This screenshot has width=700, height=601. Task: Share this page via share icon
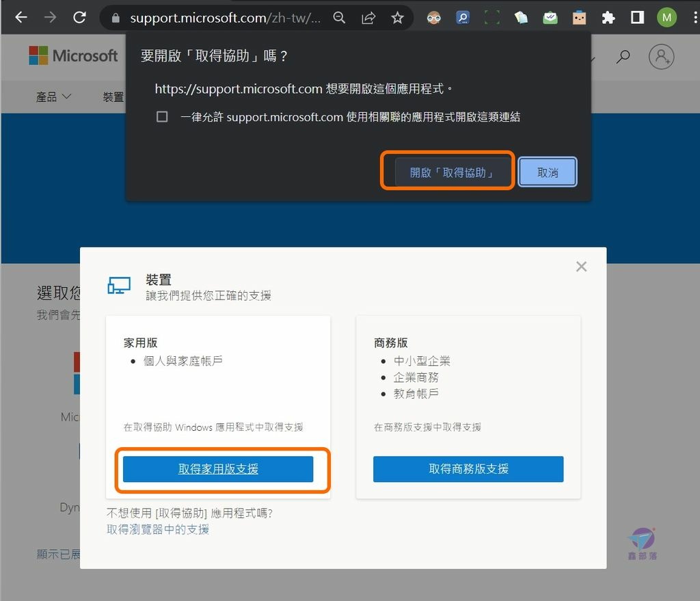pos(368,18)
